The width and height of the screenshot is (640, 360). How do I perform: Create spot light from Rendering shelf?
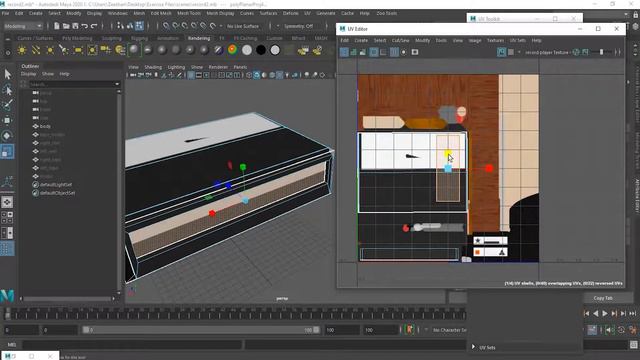[x=64, y=50]
